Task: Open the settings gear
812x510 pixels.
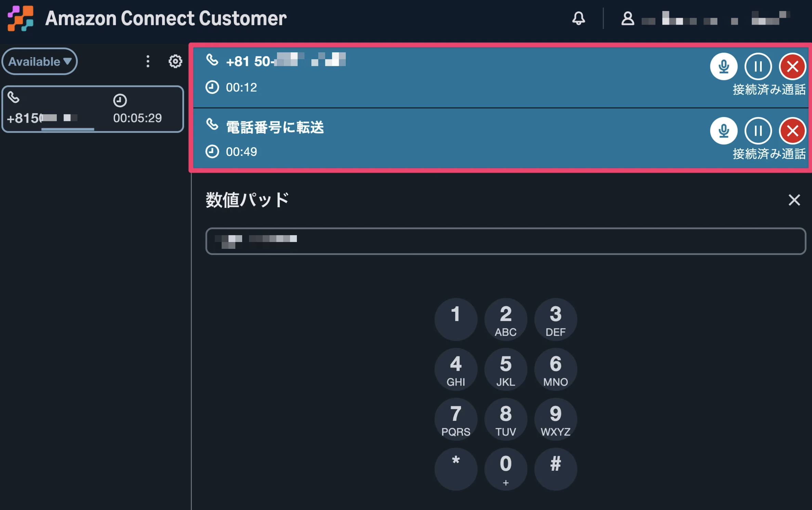Action: coord(175,62)
